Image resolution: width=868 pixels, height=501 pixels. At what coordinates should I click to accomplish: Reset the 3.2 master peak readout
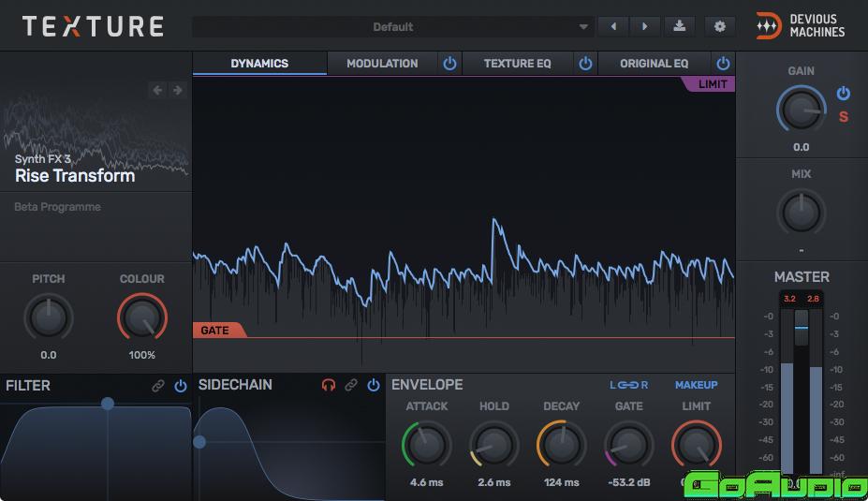coord(789,299)
